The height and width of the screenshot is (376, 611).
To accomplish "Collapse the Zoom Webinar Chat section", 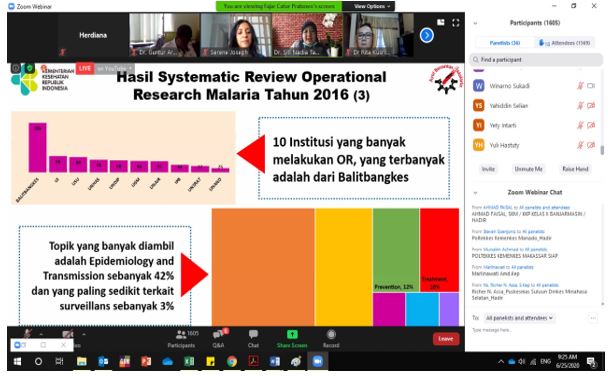I will pos(475,192).
